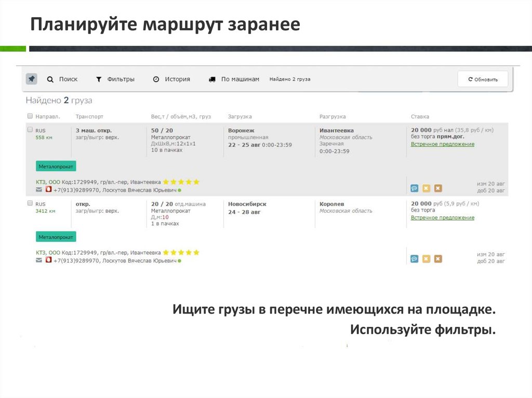The image size is (532, 398).
Task: Select the checkbox for the 3412 км cargo
Action: 30,203
